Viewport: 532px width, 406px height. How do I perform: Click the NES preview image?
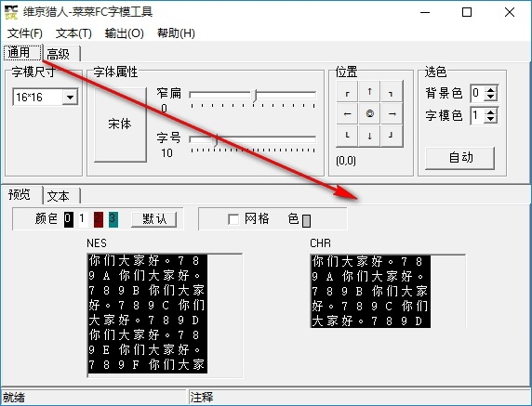pyautogui.click(x=148, y=314)
